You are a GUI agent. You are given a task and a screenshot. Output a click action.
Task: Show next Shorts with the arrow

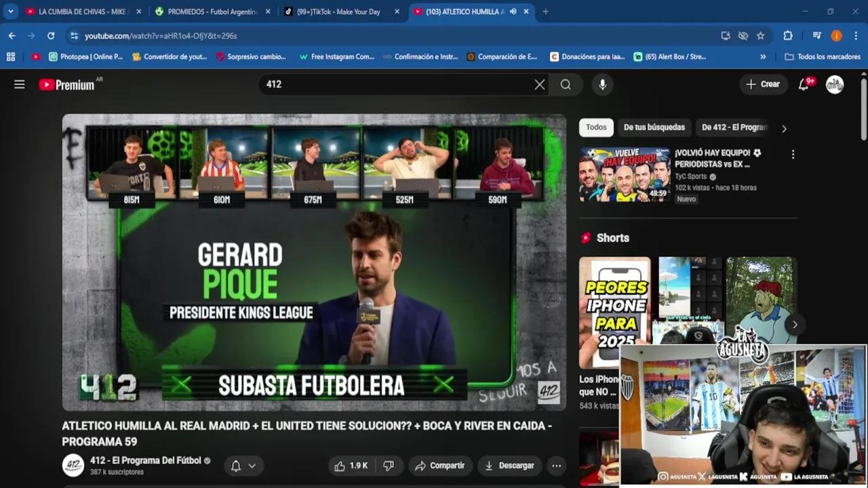click(x=795, y=324)
